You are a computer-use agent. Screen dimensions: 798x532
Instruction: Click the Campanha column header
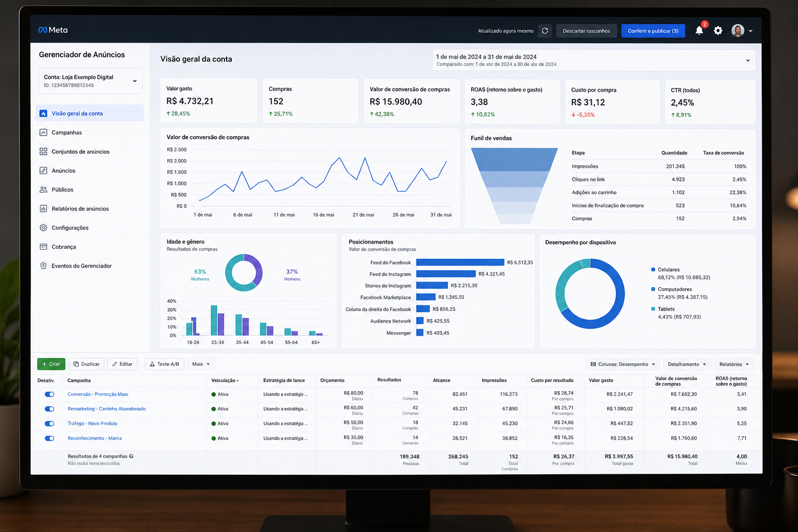[x=79, y=380]
